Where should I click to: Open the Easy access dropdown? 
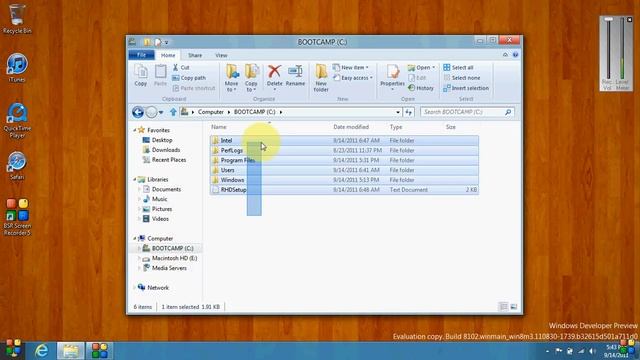pos(353,78)
